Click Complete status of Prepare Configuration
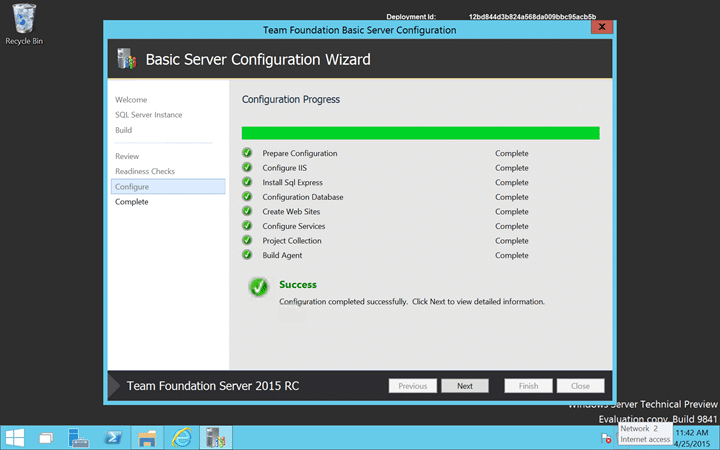The image size is (720, 450). click(512, 153)
